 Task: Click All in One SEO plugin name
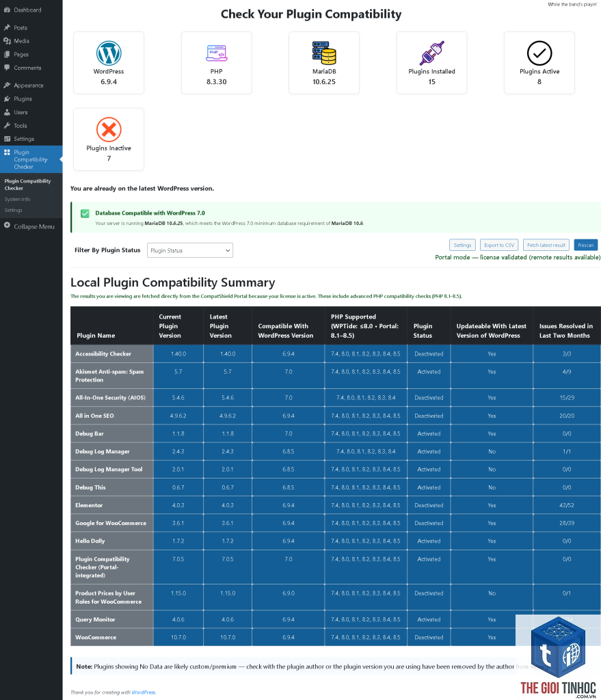point(94,416)
